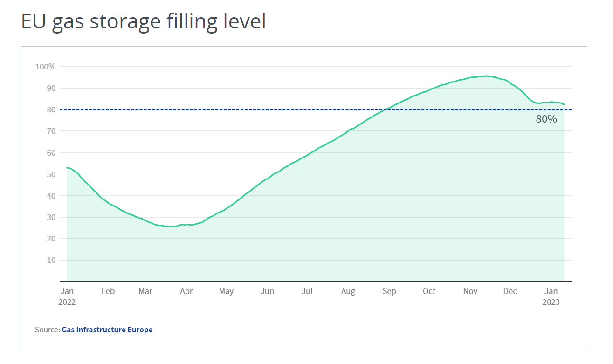Select the Sep label on the time axis
The image size is (613, 364).
(x=389, y=291)
